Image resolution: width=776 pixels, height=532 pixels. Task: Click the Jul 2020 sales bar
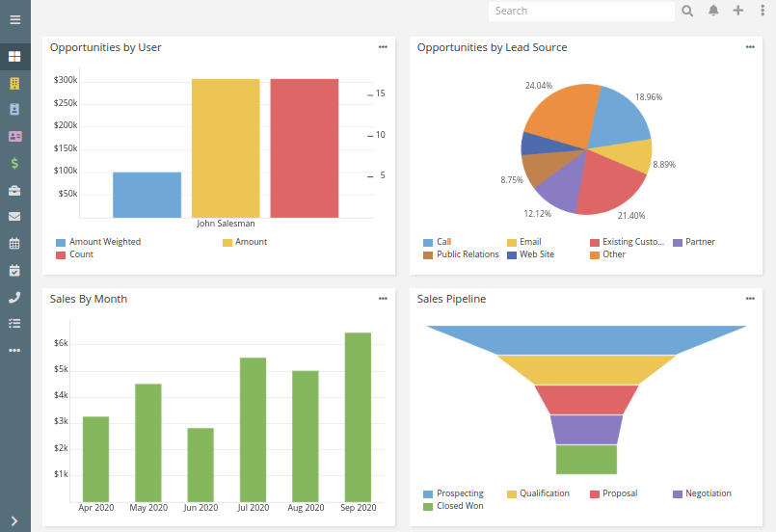click(253, 430)
